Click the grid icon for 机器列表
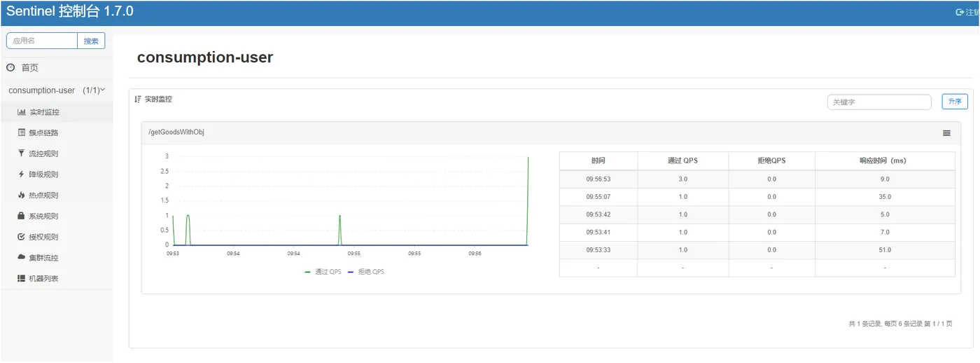Viewport: 980px width, 363px height. [22, 278]
